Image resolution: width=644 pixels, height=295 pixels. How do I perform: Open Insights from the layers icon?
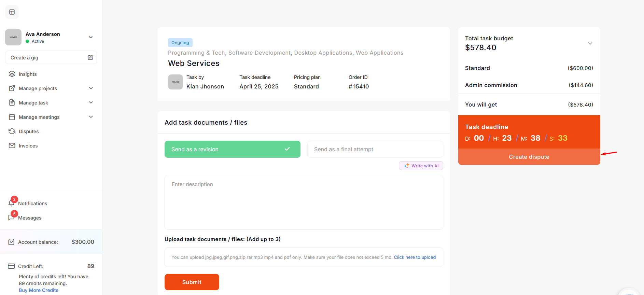pyautogui.click(x=12, y=74)
